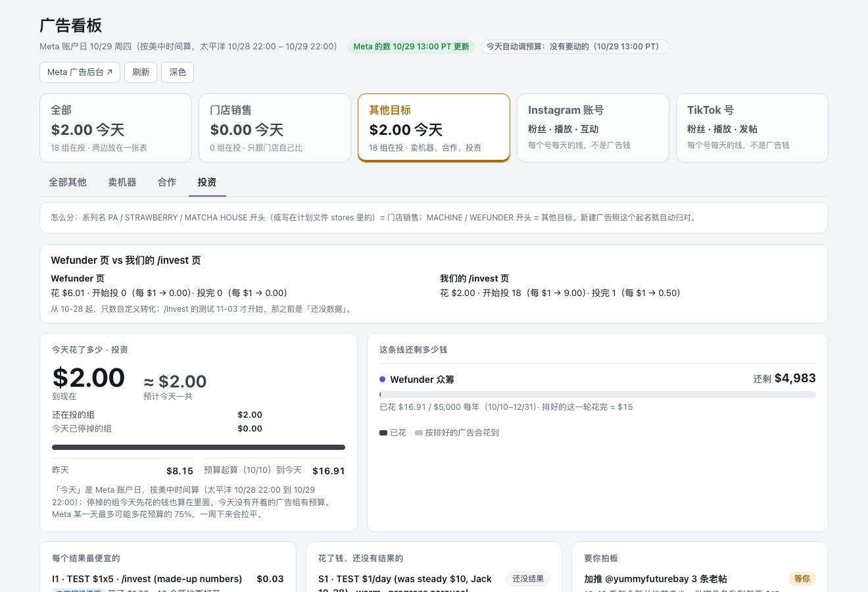Image resolution: width=868 pixels, height=592 pixels.
Task: Select the 门店销售 summary card
Action: tap(275, 128)
